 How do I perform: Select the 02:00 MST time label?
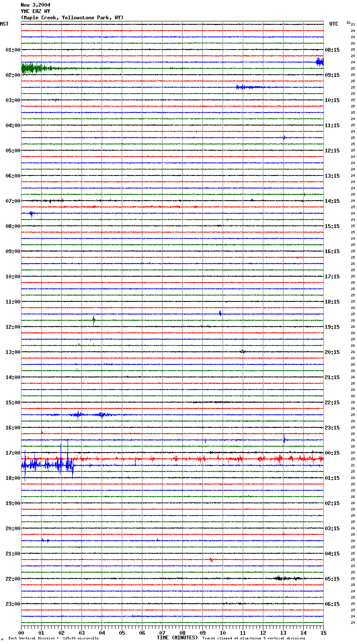(13, 75)
